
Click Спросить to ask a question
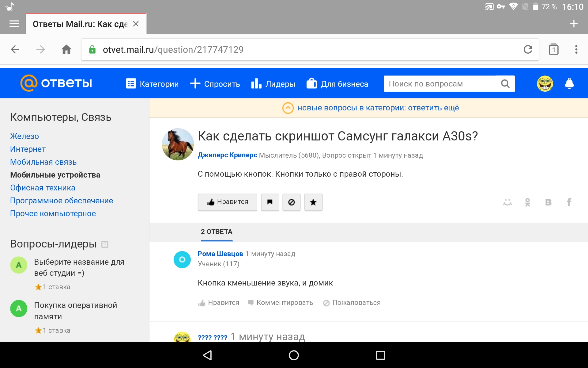[215, 84]
